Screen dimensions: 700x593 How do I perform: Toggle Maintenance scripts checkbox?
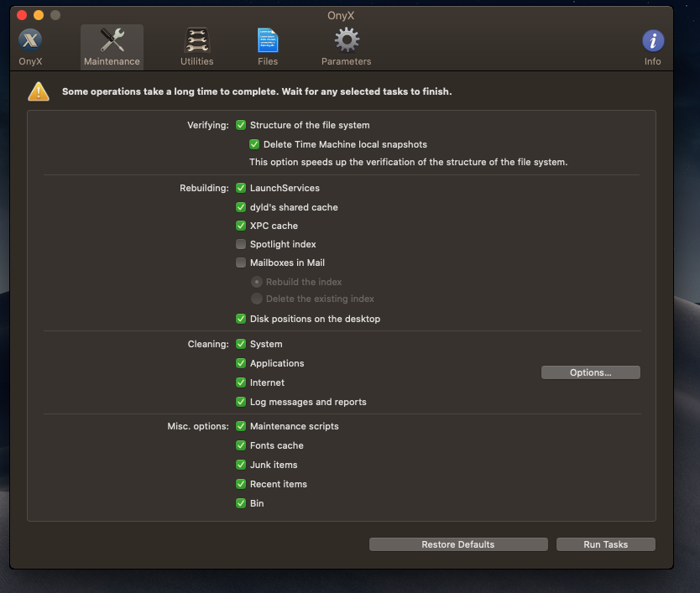pos(241,426)
